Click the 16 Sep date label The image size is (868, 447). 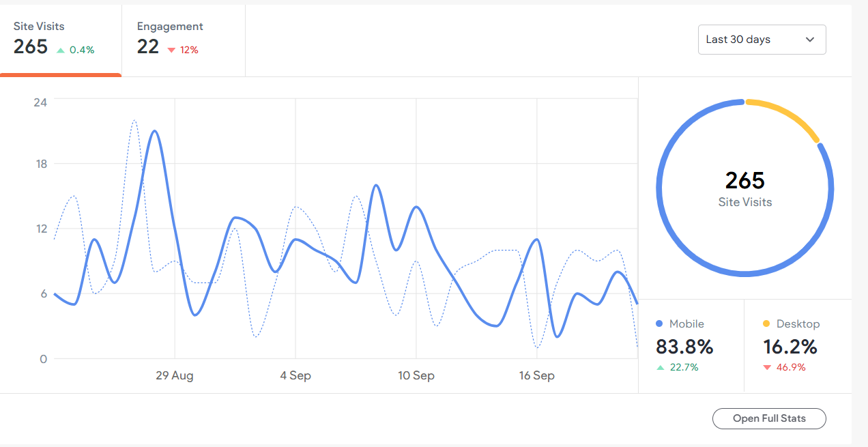pos(537,375)
